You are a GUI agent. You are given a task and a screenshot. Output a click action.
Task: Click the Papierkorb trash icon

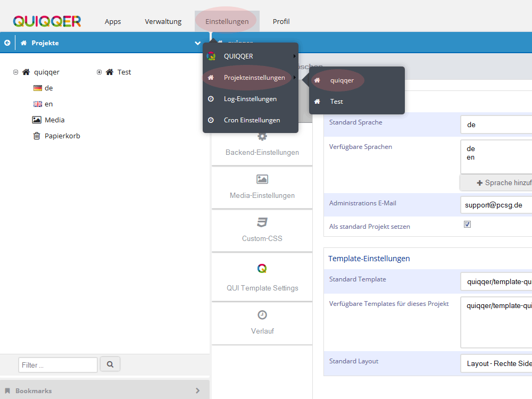tap(37, 136)
